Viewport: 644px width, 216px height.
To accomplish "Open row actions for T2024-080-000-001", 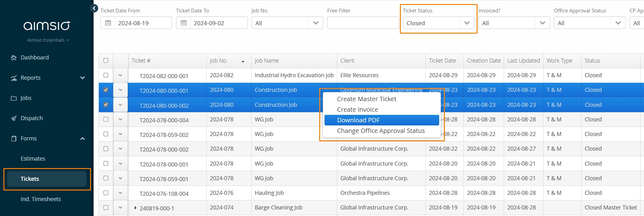I will (x=120, y=90).
